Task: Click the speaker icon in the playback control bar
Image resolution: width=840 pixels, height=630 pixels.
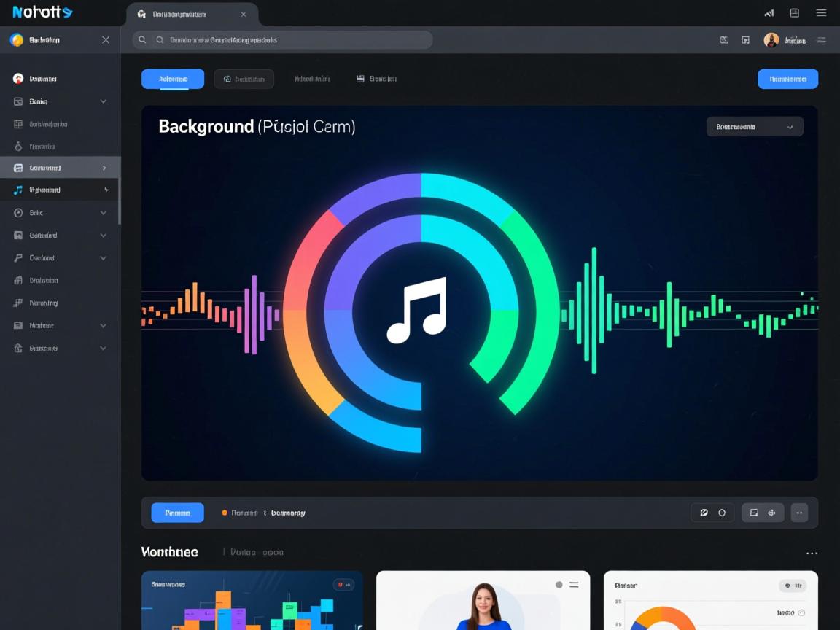Action: click(772, 513)
